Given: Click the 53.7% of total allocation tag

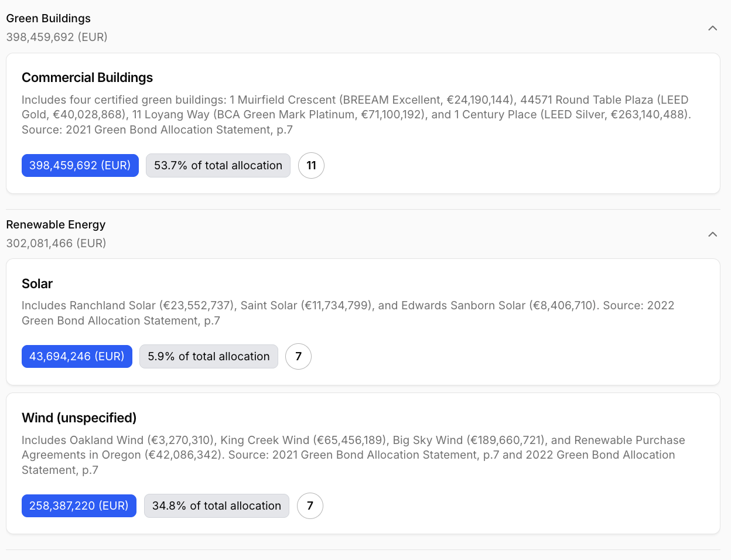Looking at the screenshot, I should [x=218, y=166].
